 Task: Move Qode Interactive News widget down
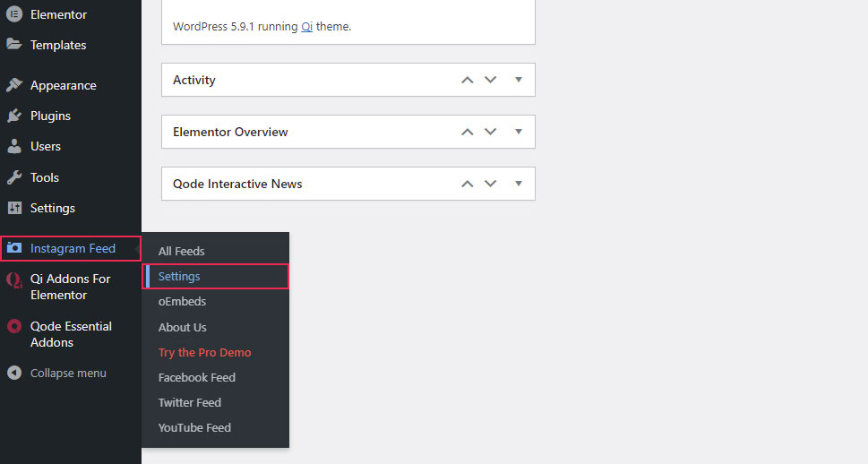point(491,184)
